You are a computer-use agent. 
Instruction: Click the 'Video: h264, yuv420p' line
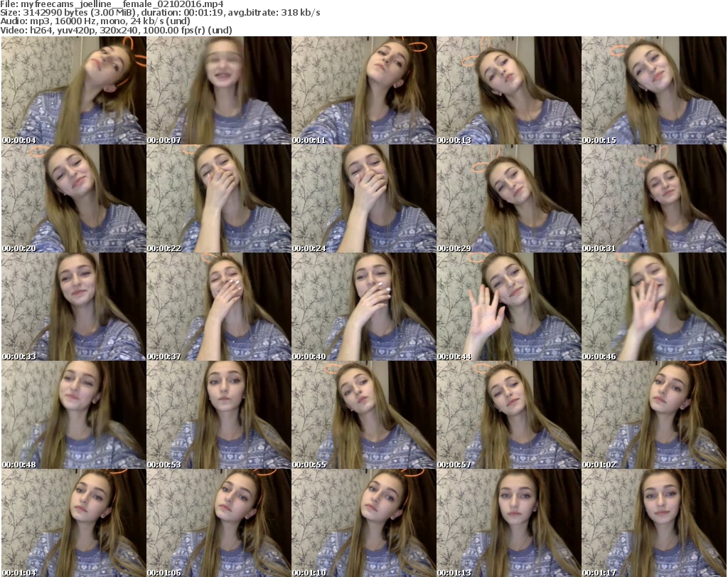click(116, 30)
